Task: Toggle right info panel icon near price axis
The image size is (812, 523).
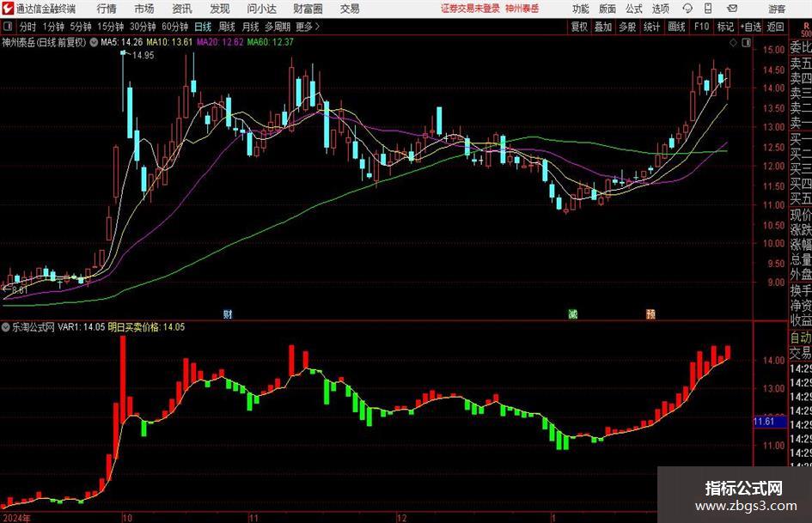Action: (x=746, y=43)
